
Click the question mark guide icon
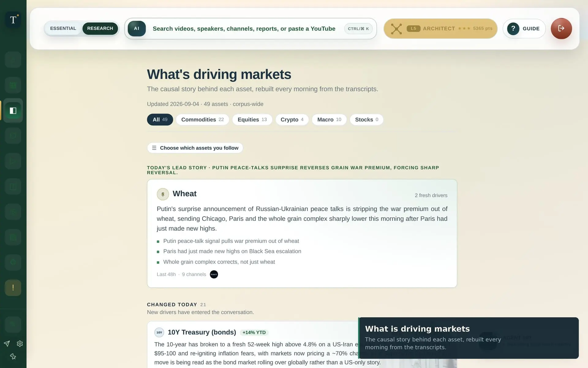tap(513, 29)
